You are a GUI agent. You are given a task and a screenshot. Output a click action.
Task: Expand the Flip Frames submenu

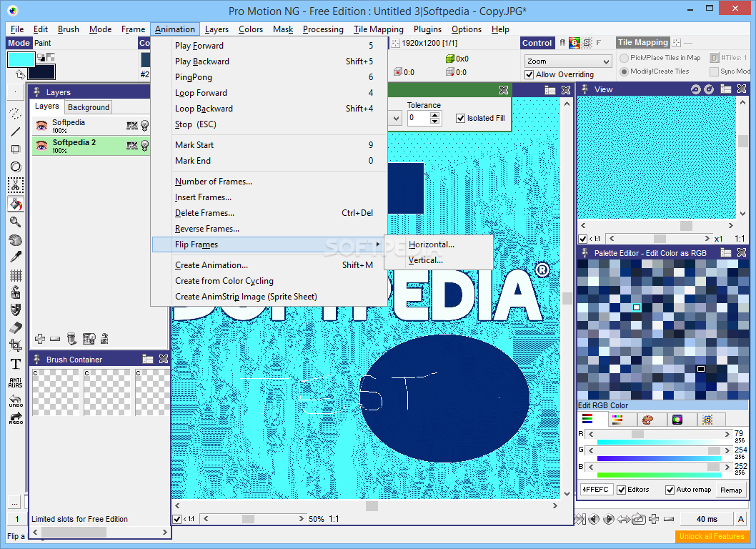269,244
